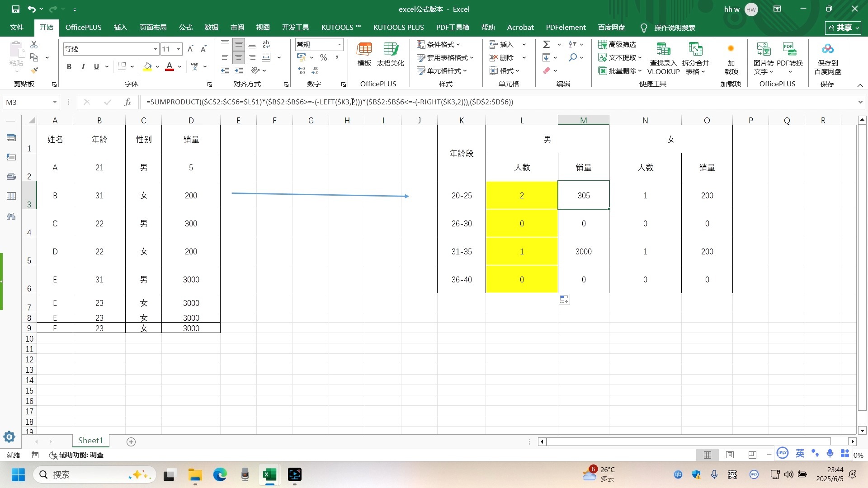Switch to the 公式 Formulas tab

click(186, 28)
